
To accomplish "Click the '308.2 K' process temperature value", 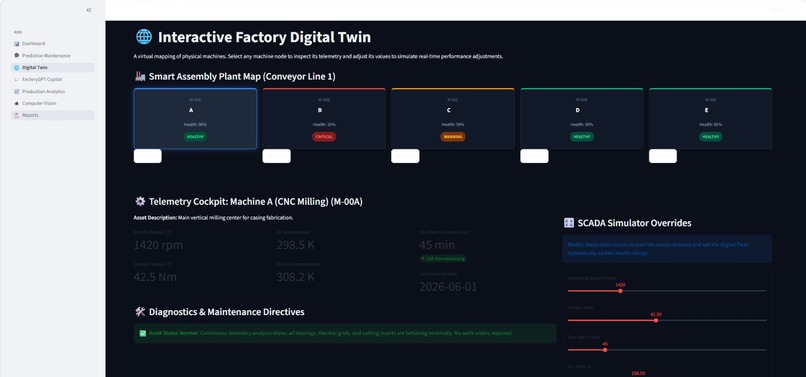I will point(296,277).
